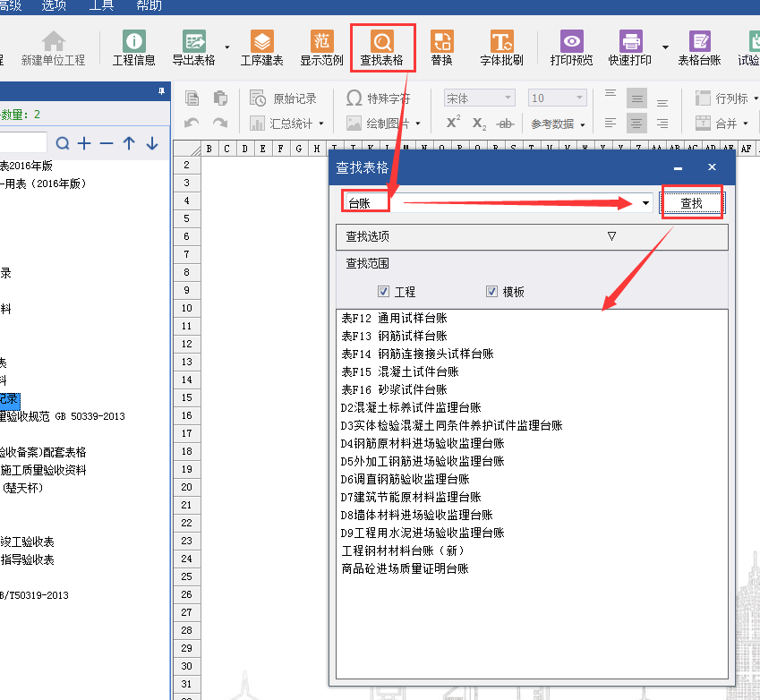This screenshot has width=760, height=700.
Task: Select result 表F15 混凝土试件台账
Action: click(x=400, y=371)
